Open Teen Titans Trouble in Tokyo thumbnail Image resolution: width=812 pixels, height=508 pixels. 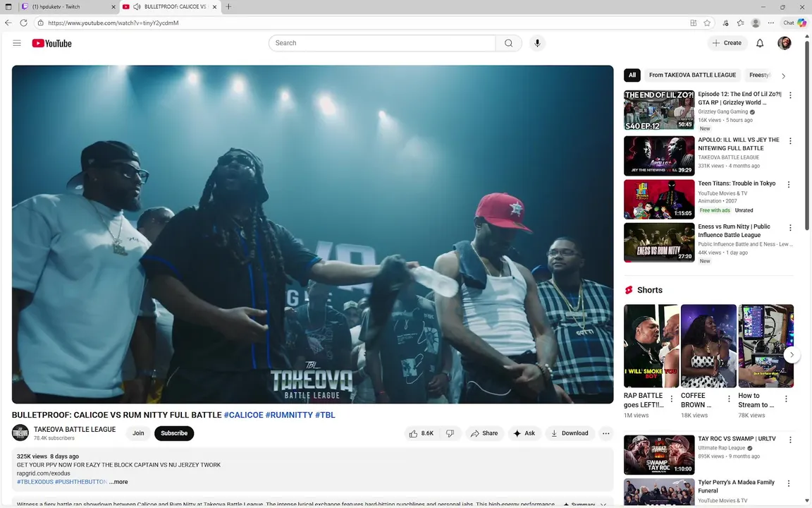(x=659, y=200)
